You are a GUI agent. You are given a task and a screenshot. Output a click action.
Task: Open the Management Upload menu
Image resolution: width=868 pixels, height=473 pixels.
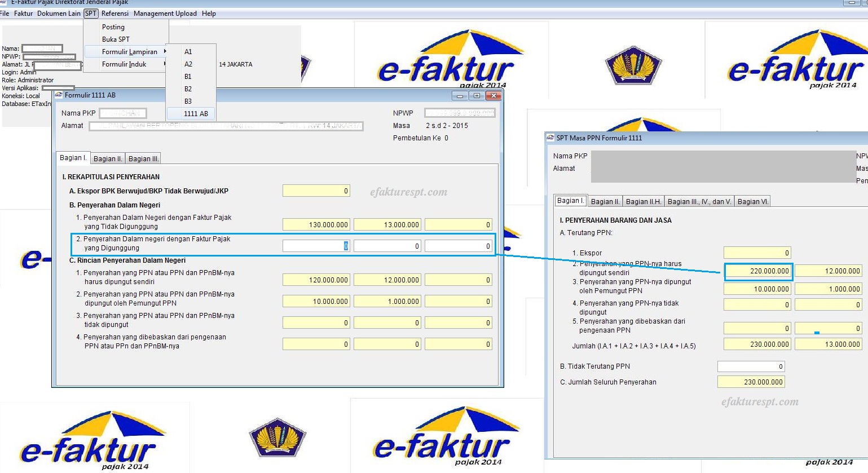165,14
